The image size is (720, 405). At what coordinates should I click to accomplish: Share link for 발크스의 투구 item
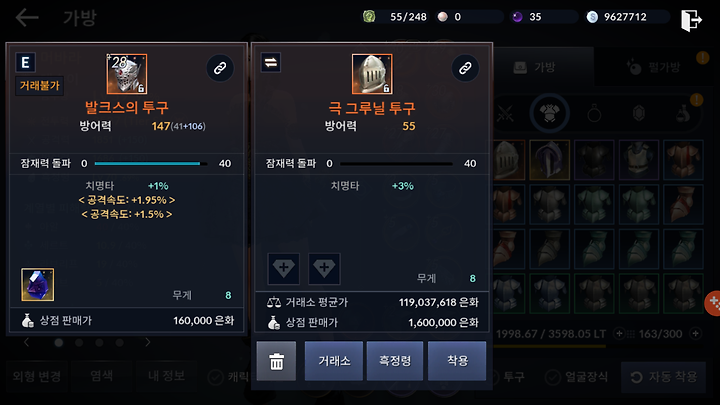220,68
